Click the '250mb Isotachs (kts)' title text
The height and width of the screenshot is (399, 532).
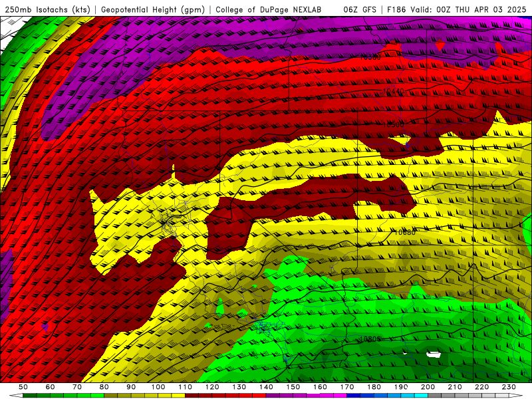(47, 10)
